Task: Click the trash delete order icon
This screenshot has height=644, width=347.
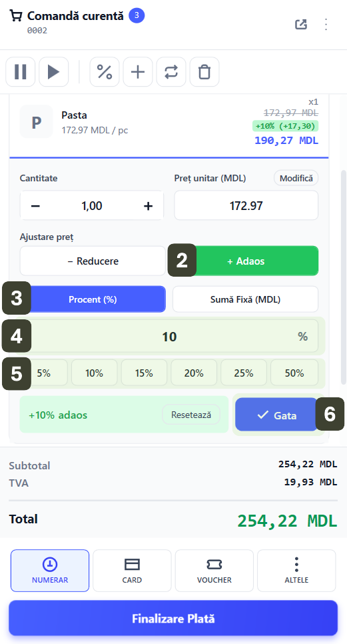Action: click(204, 72)
